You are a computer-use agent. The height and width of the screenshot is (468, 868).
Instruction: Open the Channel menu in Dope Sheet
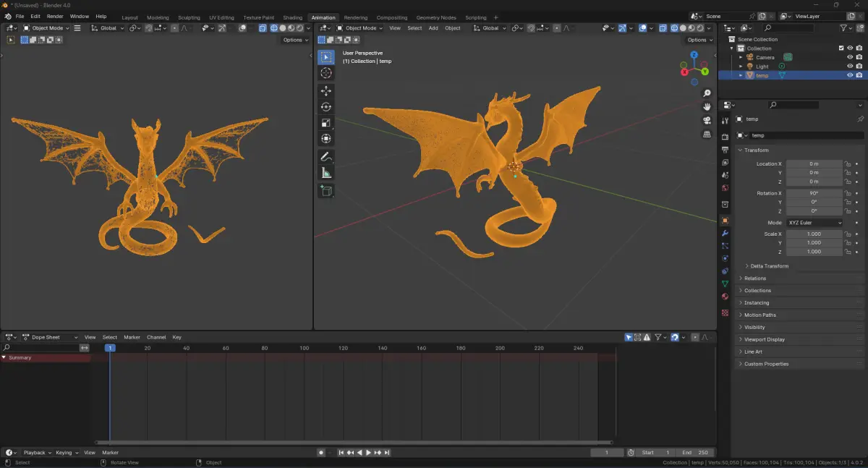[x=156, y=337]
